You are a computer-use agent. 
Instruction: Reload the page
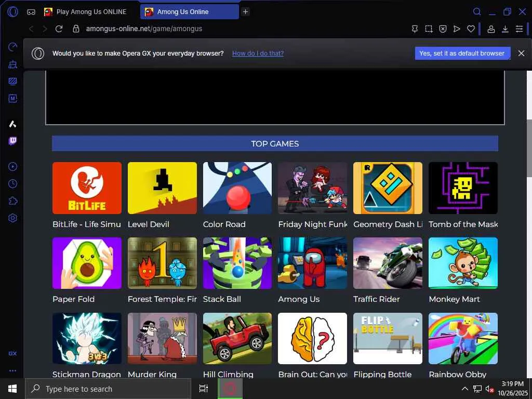click(59, 29)
